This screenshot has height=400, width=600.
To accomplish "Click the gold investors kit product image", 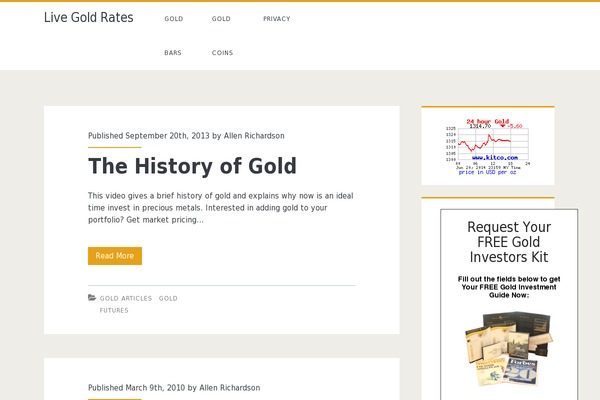I will (509, 349).
